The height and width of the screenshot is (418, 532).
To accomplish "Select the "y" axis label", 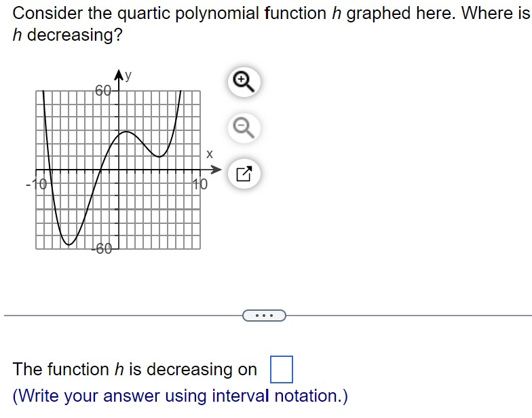I will (x=128, y=75).
